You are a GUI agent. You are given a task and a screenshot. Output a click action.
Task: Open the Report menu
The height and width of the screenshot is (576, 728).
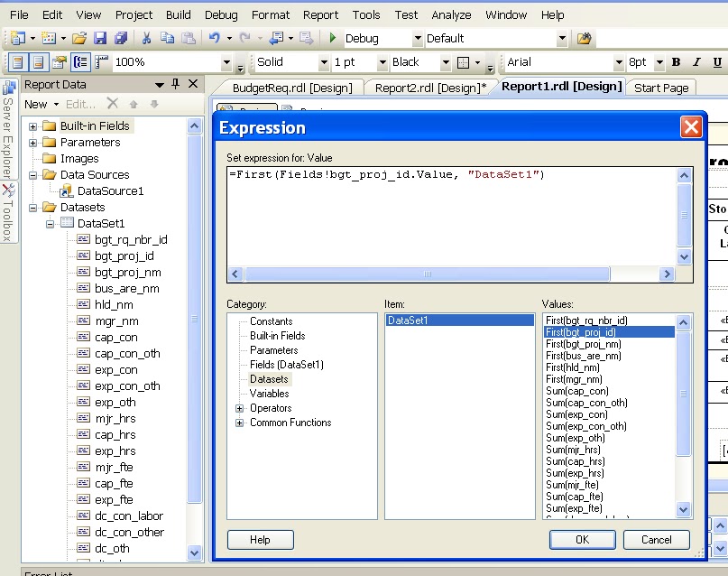tap(321, 14)
